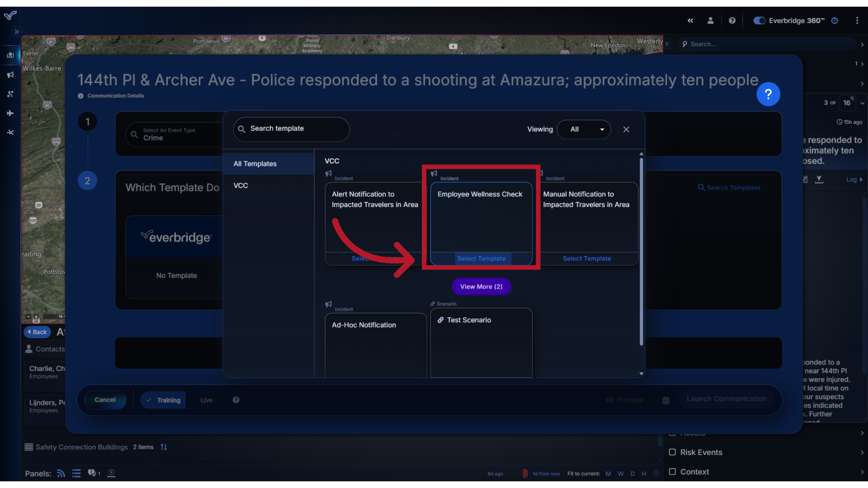Click the Contacts header person icon

[x=29, y=349]
